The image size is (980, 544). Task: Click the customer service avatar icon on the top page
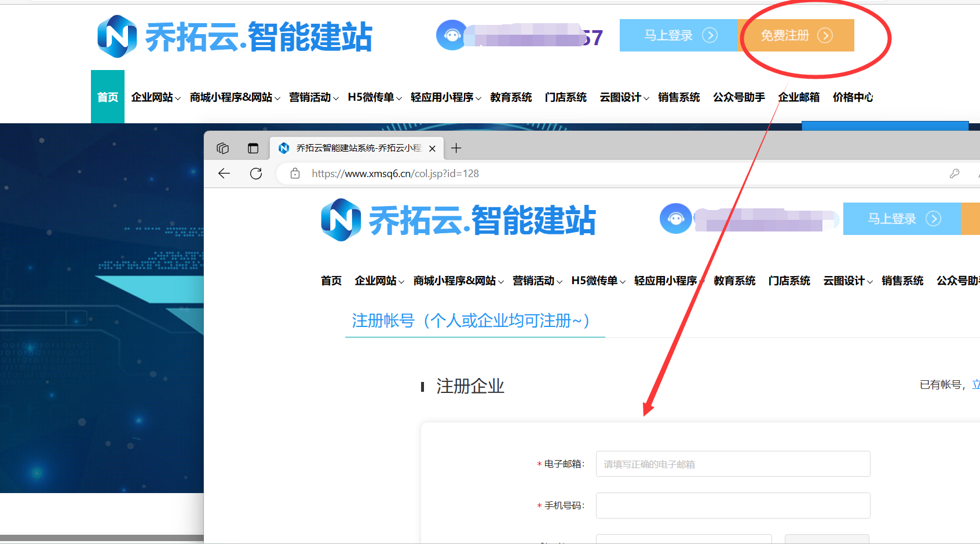point(452,35)
